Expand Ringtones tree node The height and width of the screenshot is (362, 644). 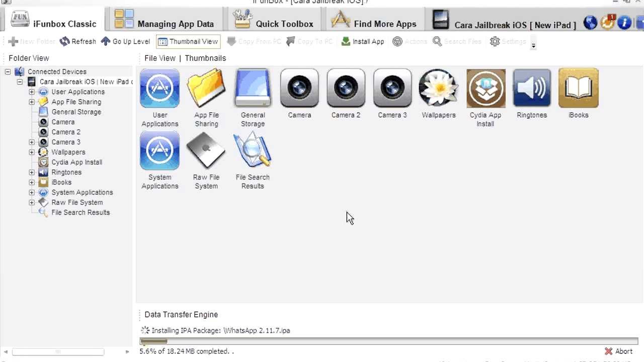32,172
